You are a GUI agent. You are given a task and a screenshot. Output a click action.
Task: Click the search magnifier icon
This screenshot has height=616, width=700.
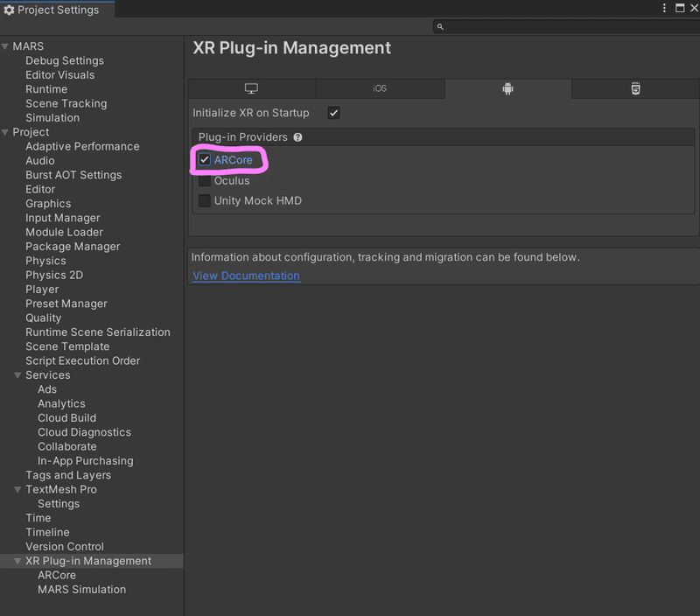point(439,27)
